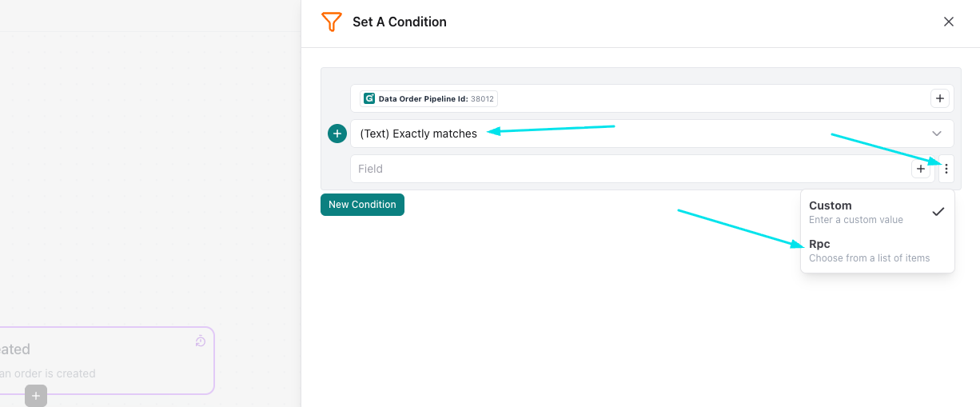Click the plus button in the Field row
Viewport: 980px width, 407px height.
pyautogui.click(x=921, y=169)
